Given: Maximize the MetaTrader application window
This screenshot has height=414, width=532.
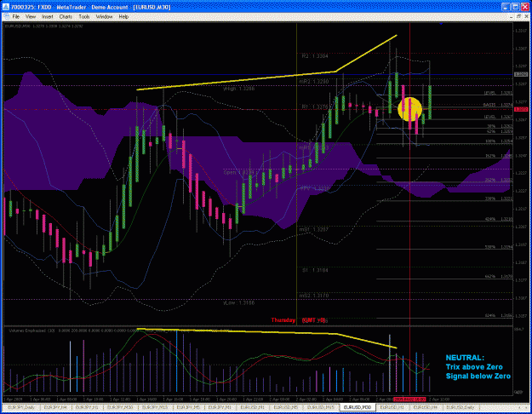Looking at the screenshot, I should pos(515,7).
